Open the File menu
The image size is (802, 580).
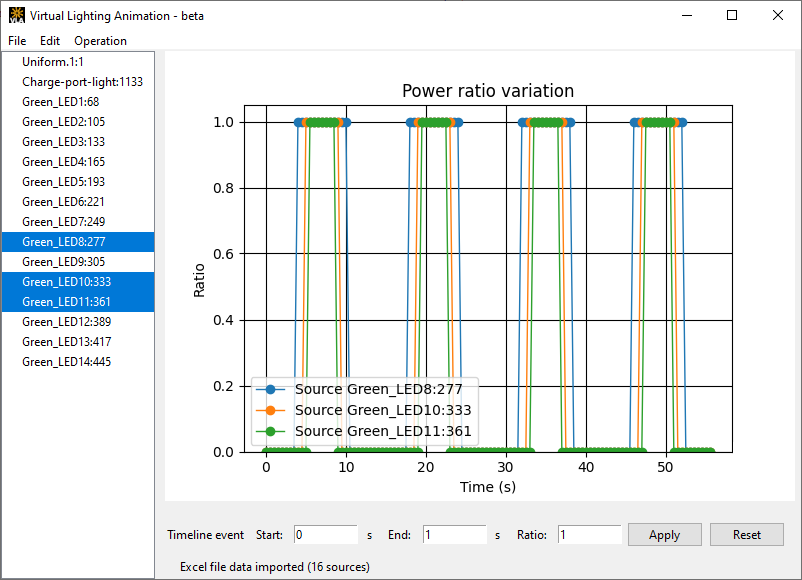[17, 41]
